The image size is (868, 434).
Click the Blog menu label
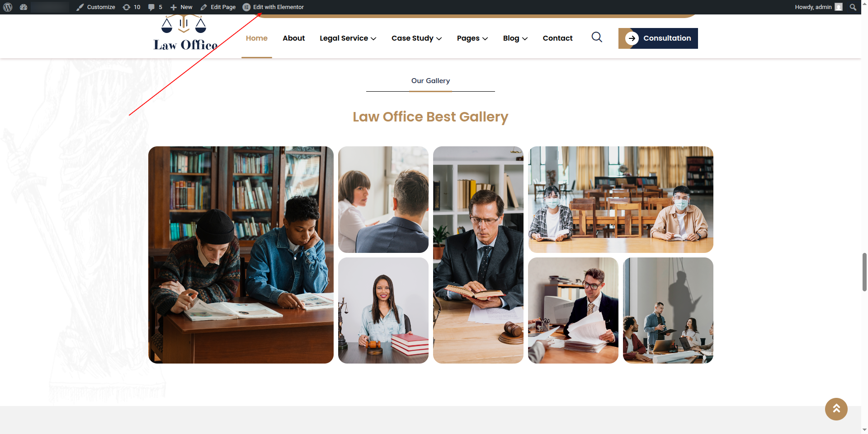click(511, 38)
